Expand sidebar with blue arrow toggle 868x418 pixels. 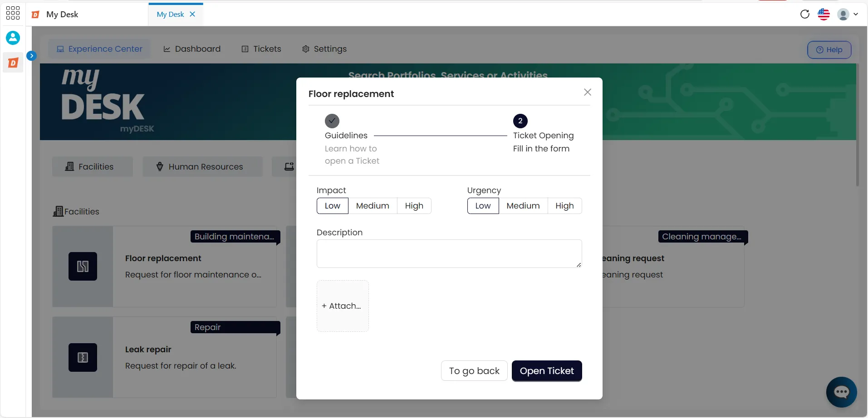(31, 56)
